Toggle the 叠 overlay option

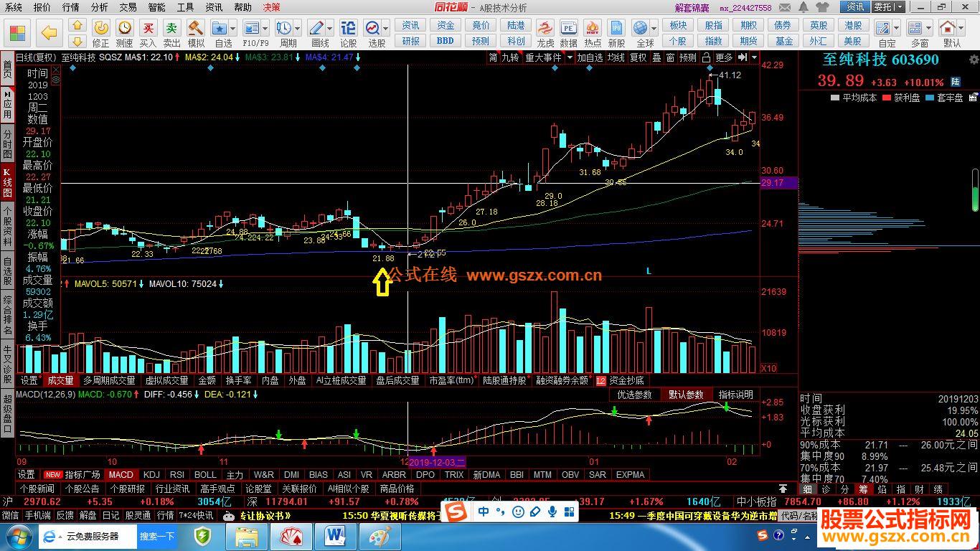coord(656,57)
